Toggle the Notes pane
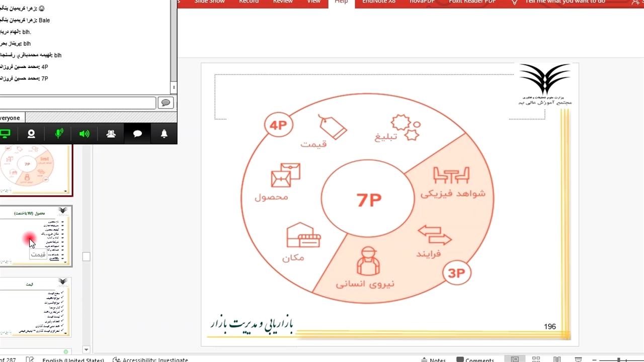 (x=433, y=359)
